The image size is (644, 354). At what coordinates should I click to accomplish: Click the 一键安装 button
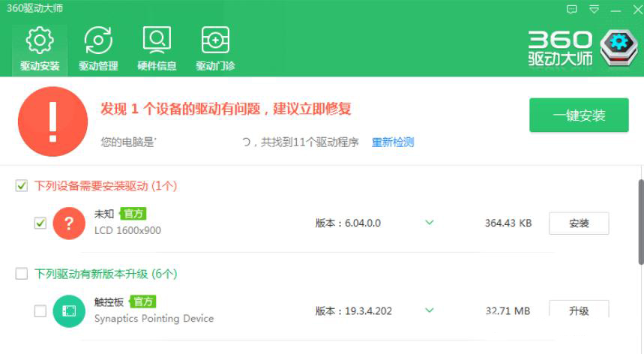click(579, 115)
